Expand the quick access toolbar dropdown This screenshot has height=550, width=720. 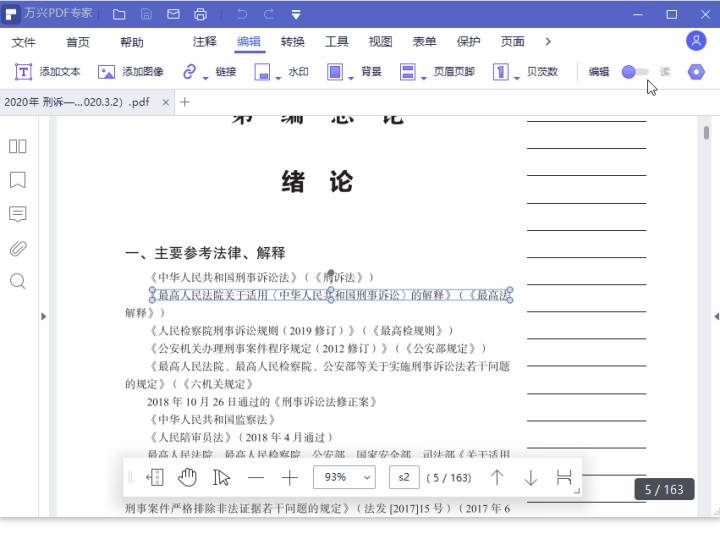tap(296, 15)
